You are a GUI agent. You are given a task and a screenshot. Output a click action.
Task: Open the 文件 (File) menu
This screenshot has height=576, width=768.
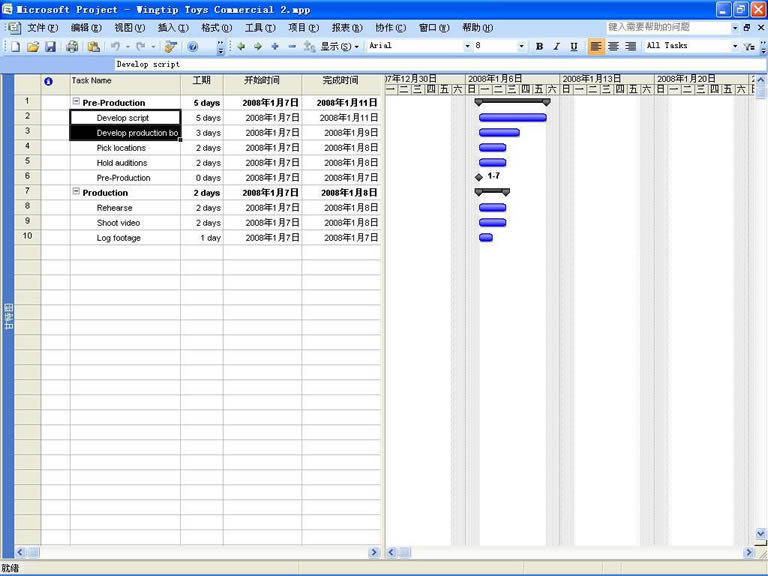pos(43,28)
